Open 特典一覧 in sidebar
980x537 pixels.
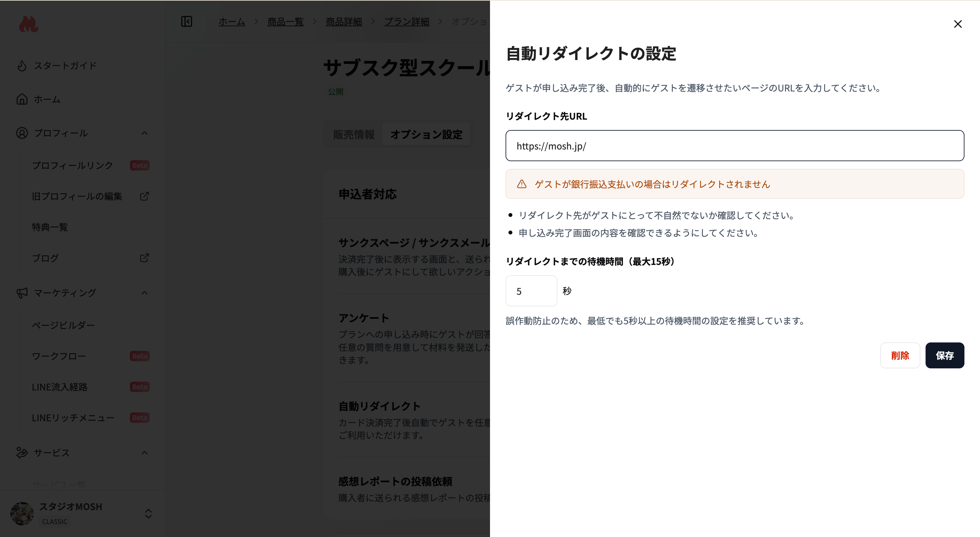[50, 227]
